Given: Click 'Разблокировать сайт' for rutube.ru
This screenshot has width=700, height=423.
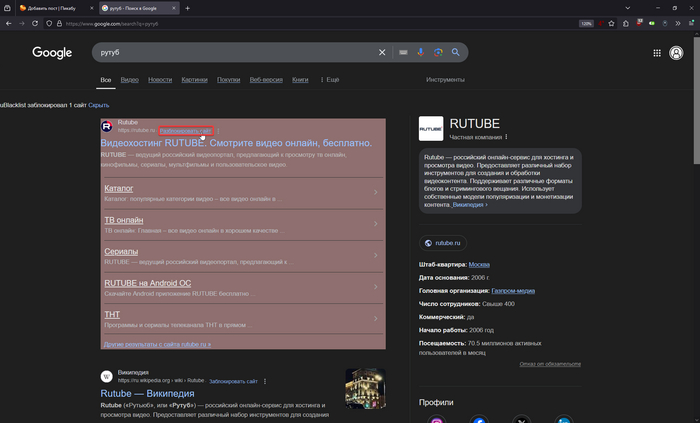Looking at the screenshot, I should point(186,131).
